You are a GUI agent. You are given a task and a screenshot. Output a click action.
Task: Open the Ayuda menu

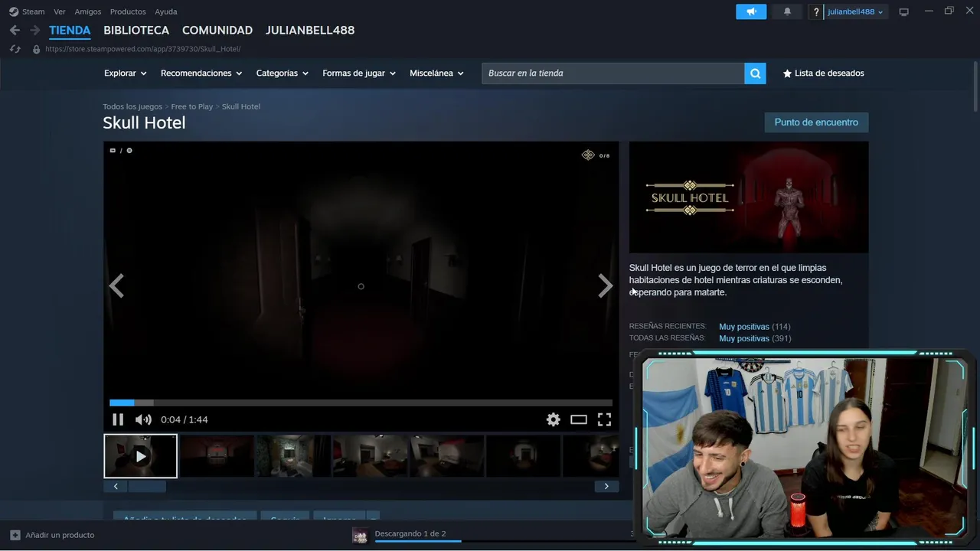pyautogui.click(x=166, y=11)
